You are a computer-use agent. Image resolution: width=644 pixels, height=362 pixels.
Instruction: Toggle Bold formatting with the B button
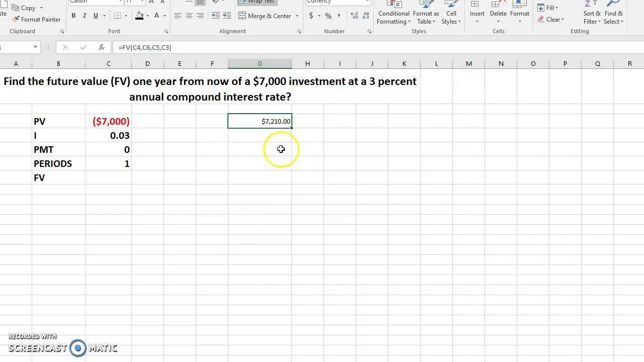pyautogui.click(x=73, y=16)
